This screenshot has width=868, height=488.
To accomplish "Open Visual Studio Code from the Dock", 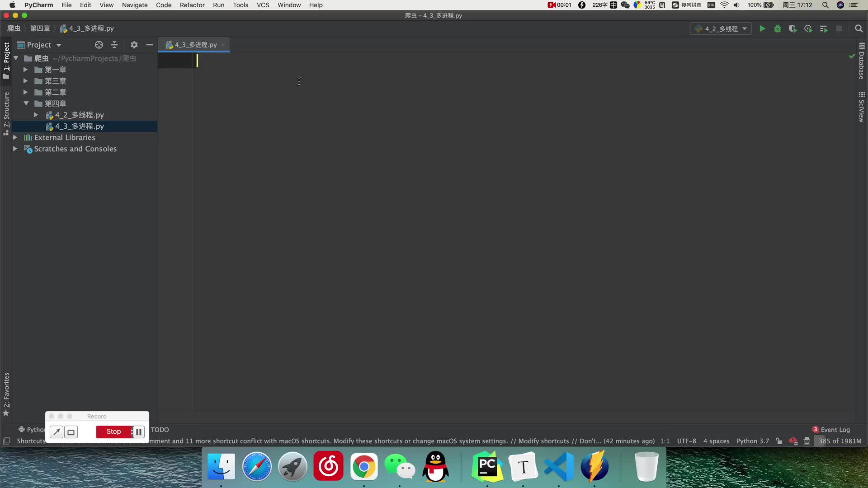I will (559, 467).
